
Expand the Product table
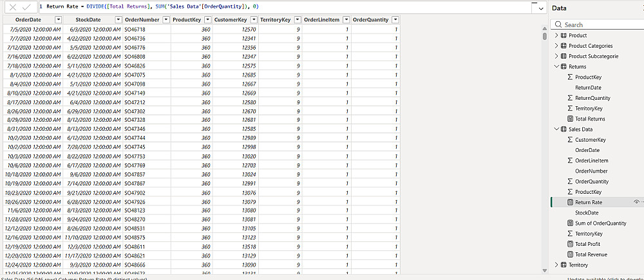click(x=556, y=35)
